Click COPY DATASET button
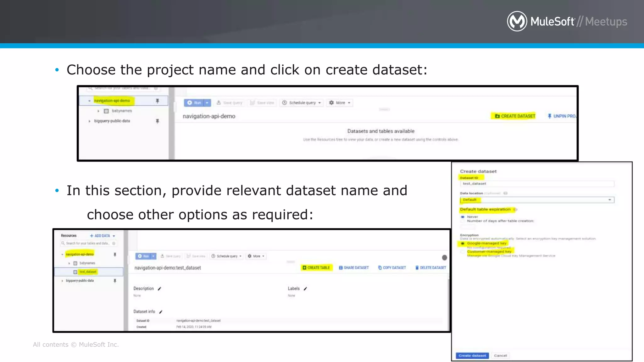 (x=392, y=268)
